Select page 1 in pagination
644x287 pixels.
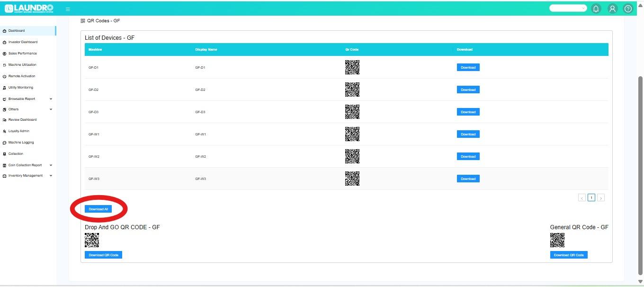591,197
